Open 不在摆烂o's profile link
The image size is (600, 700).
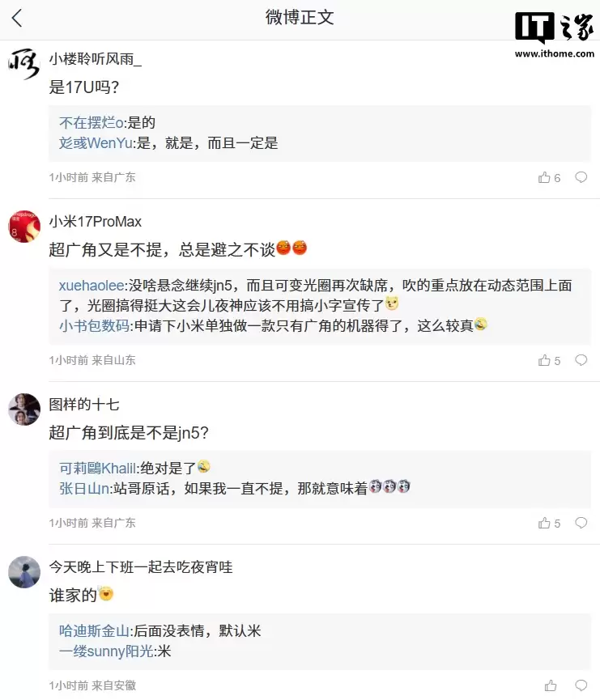(x=84, y=122)
